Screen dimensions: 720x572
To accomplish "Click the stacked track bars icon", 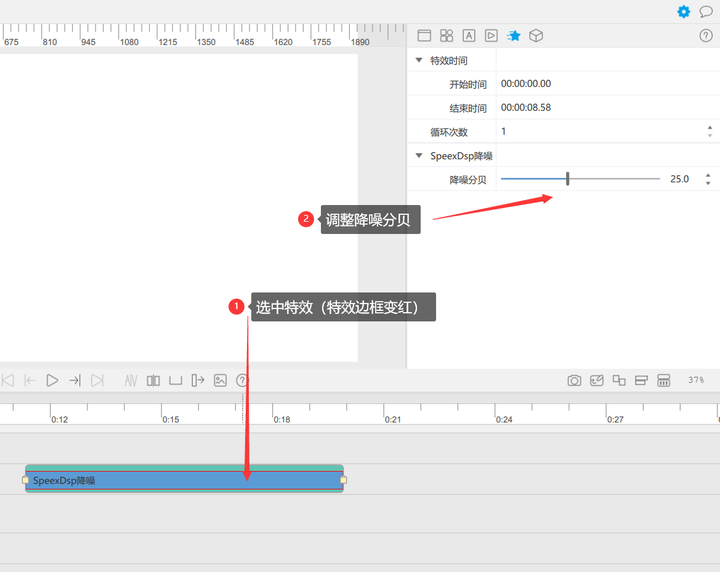I will 641,380.
